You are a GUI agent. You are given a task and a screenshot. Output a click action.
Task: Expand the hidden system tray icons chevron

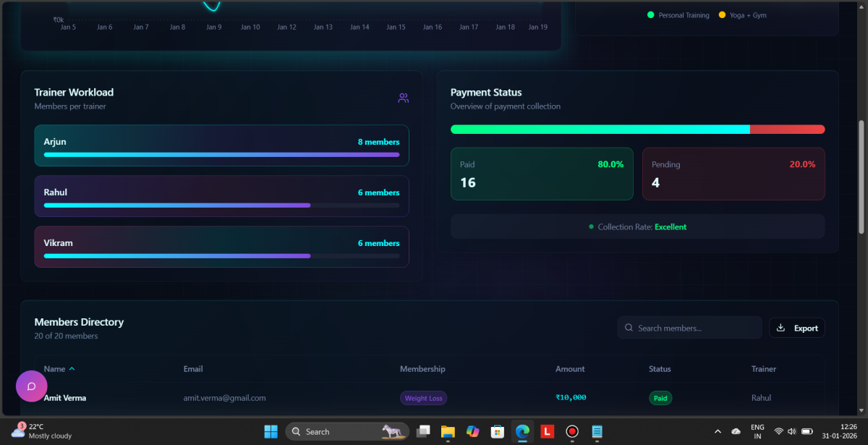[717, 432]
